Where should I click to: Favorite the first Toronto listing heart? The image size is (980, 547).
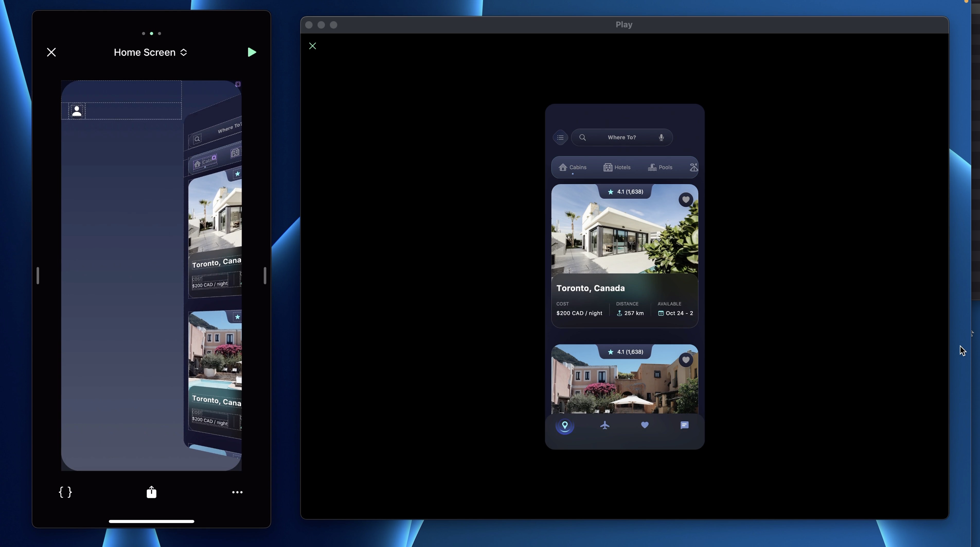click(685, 199)
